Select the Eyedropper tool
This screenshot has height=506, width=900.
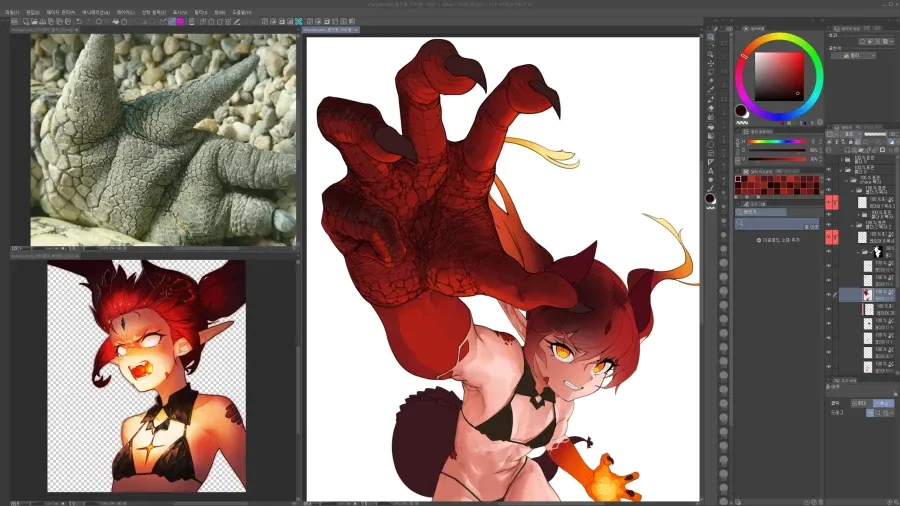click(711, 89)
